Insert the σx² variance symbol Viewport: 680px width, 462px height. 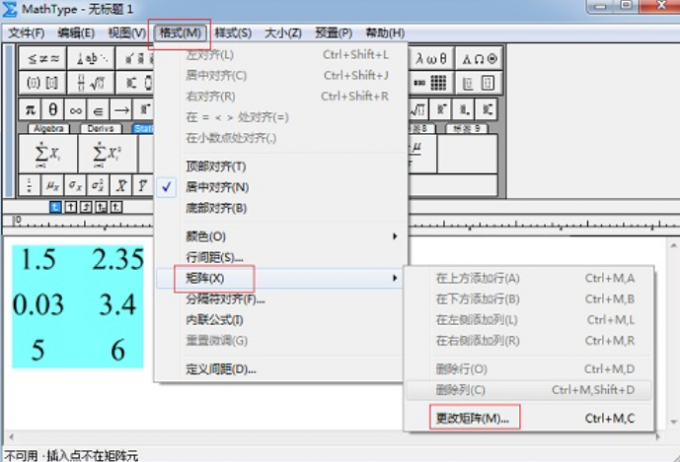coord(98,186)
